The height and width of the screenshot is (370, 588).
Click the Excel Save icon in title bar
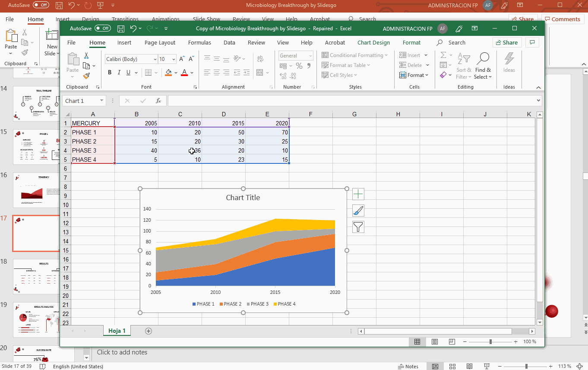pyautogui.click(x=121, y=29)
